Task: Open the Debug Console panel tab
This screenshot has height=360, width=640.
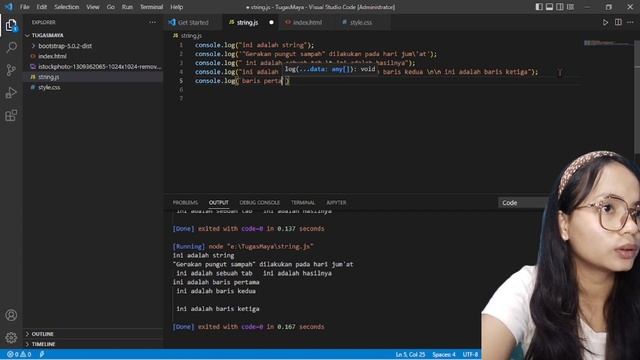Action: (x=260, y=202)
